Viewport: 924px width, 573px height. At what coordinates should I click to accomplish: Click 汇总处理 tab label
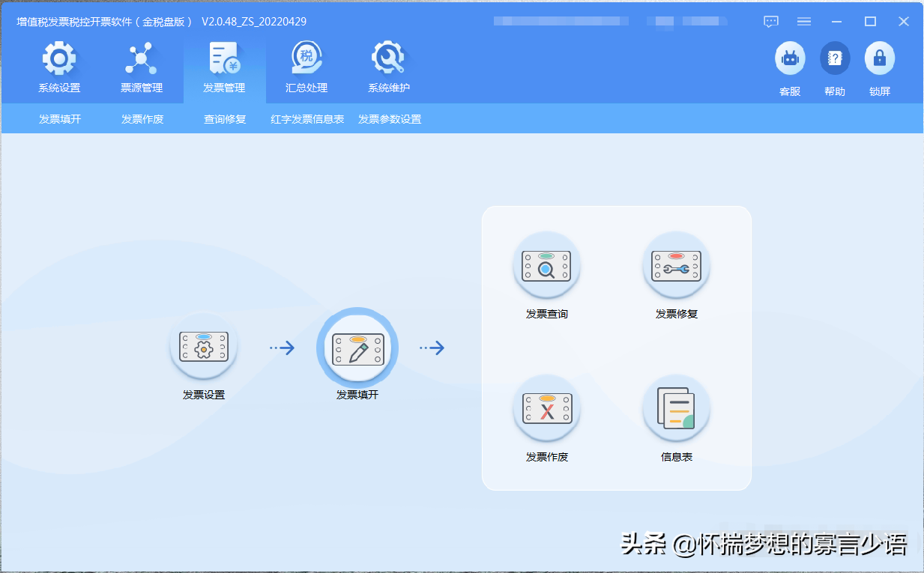tap(307, 88)
